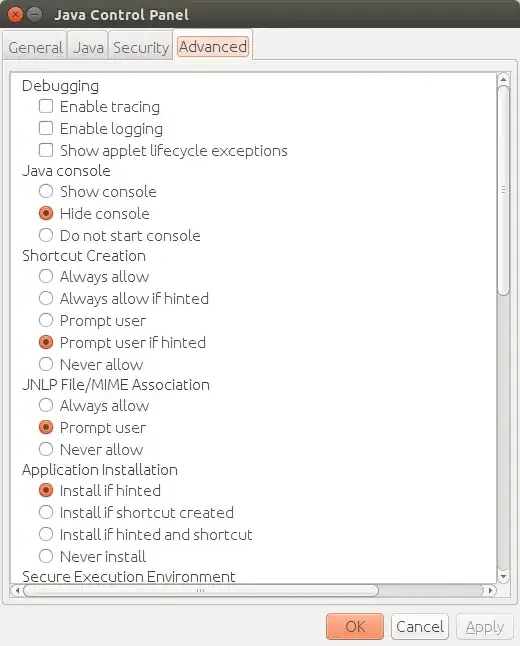Choose Do not start console
Viewport: 520px width, 646px height.
pos(46,235)
